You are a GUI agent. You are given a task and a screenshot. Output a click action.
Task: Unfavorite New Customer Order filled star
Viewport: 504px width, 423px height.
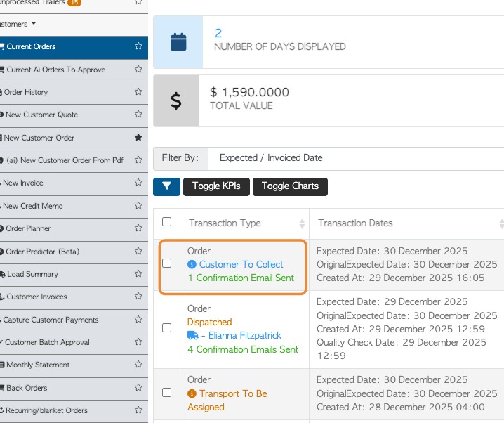(138, 138)
